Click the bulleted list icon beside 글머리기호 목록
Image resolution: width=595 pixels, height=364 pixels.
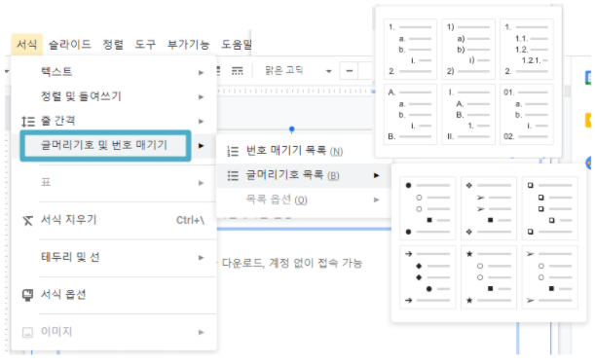tap(233, 175)
